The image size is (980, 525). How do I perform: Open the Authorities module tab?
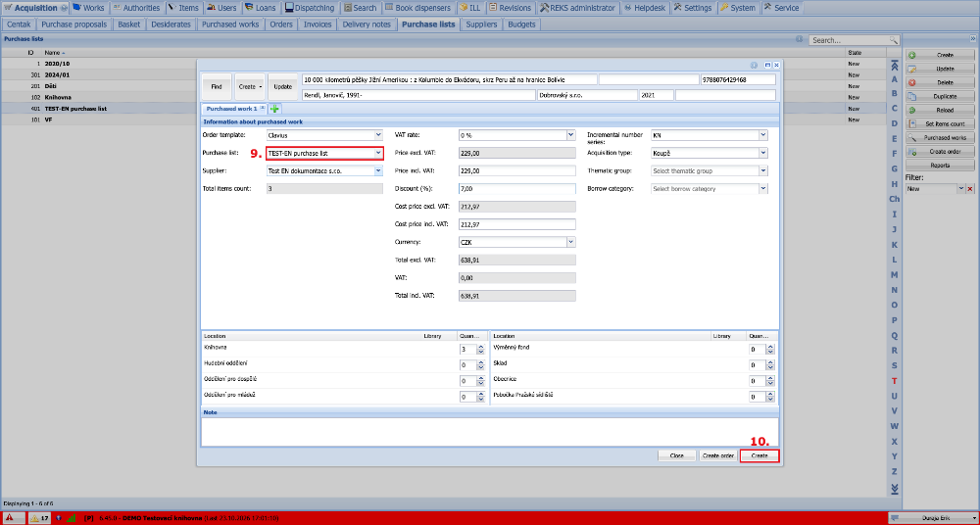136,8
